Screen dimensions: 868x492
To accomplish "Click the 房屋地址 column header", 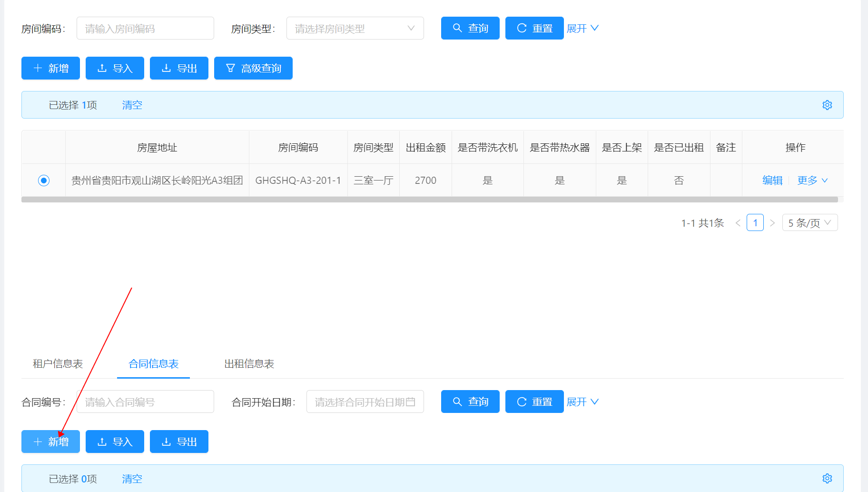I will (157, 148).
